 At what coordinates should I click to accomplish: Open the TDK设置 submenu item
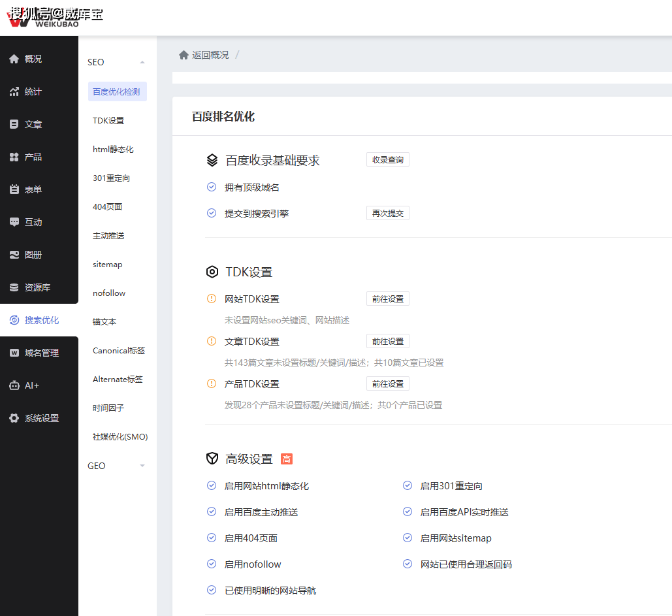click(108, 120)
